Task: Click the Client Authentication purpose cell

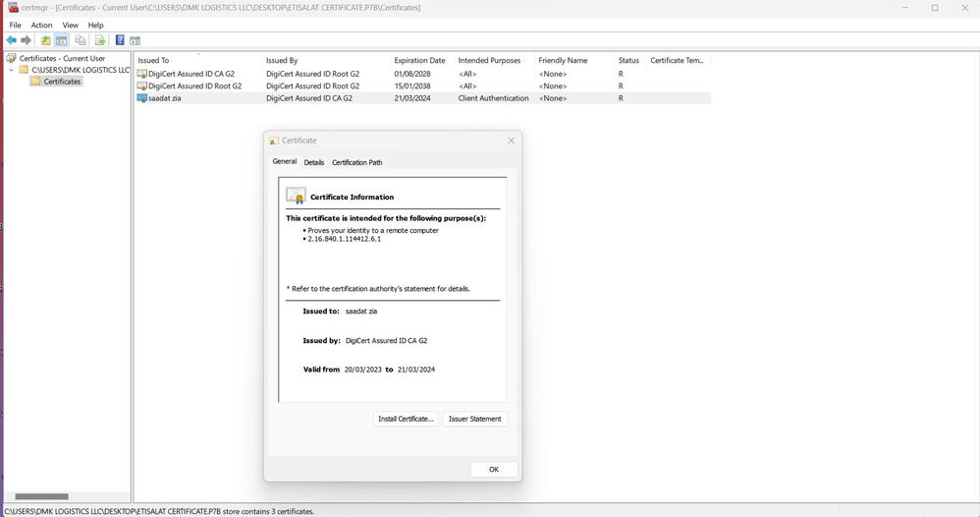Action: [493, 98]
